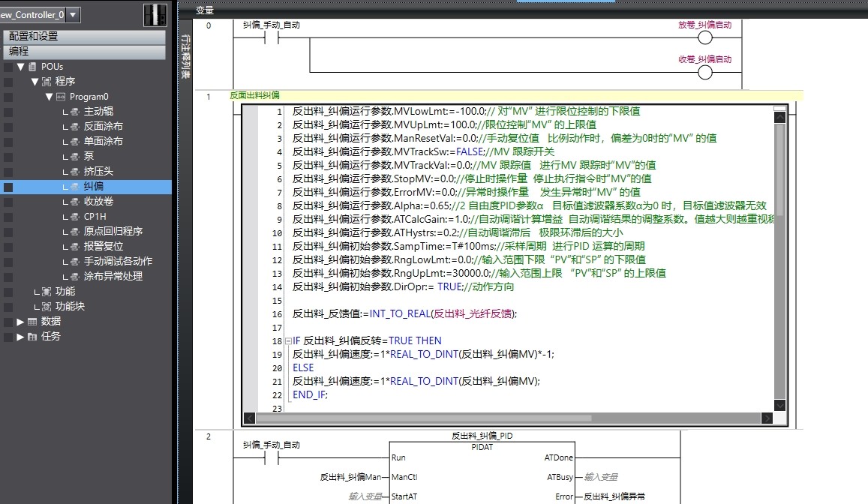
Task: Click the ST editor horizontal scrollbar thumb
Action: click(x=423, y=418)
